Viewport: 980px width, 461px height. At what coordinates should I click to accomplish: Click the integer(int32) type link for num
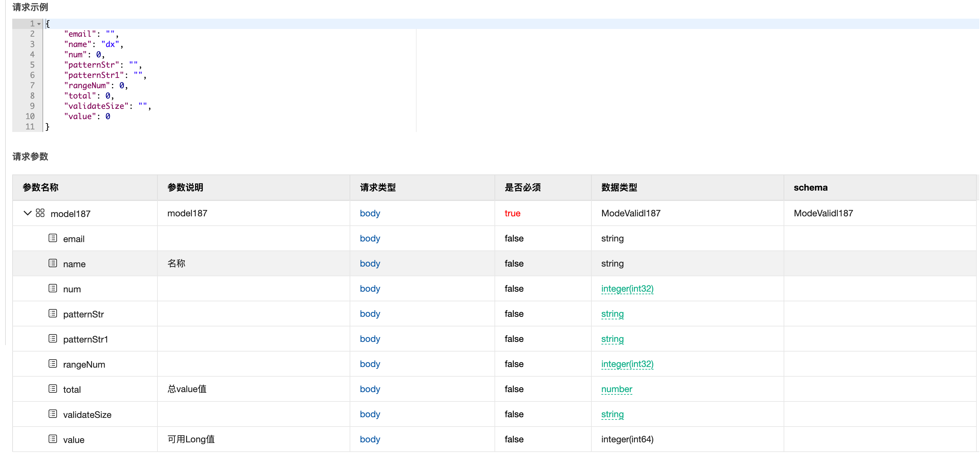pos(627,288)
